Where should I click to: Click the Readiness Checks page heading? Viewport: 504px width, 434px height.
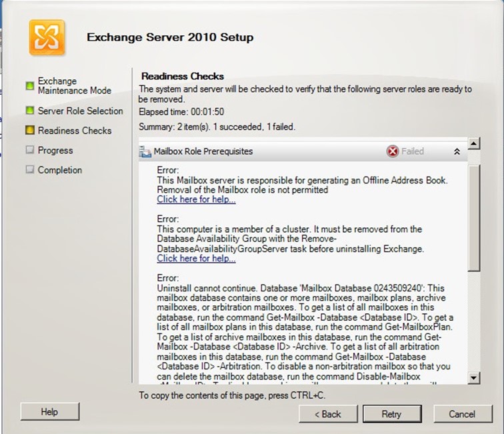click(x=183, y=76)
